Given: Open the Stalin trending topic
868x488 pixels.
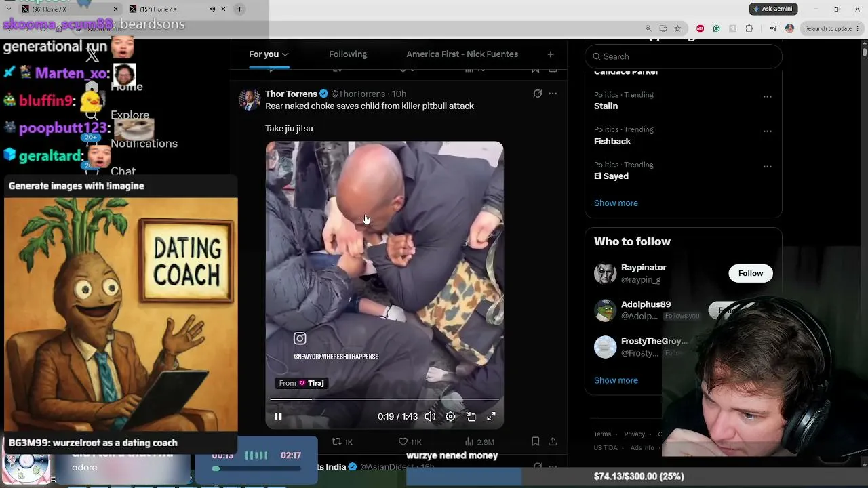Looking at the screenshot, I should tap(606, 106).
